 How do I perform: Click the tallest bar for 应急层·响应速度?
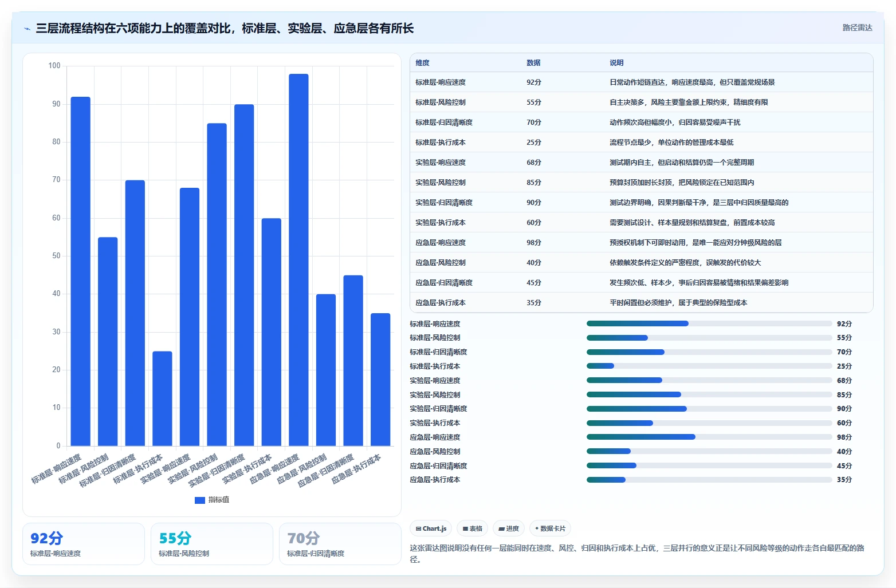298,260
